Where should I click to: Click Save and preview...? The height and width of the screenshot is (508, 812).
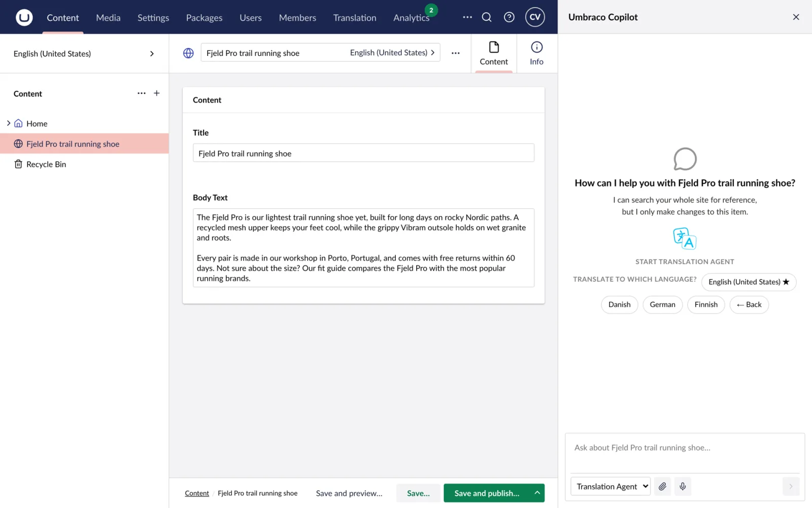[x=349, y=493]
